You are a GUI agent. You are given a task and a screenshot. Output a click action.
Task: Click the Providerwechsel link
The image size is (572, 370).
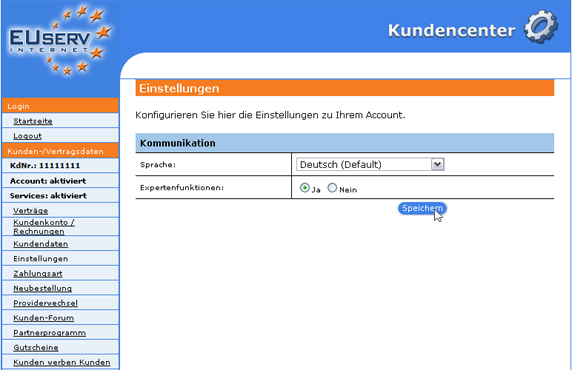point(45,303)
